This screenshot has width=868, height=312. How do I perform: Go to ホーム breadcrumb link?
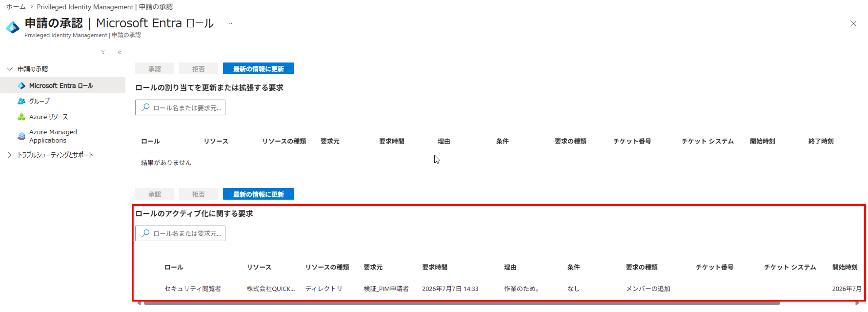[16, 7]
